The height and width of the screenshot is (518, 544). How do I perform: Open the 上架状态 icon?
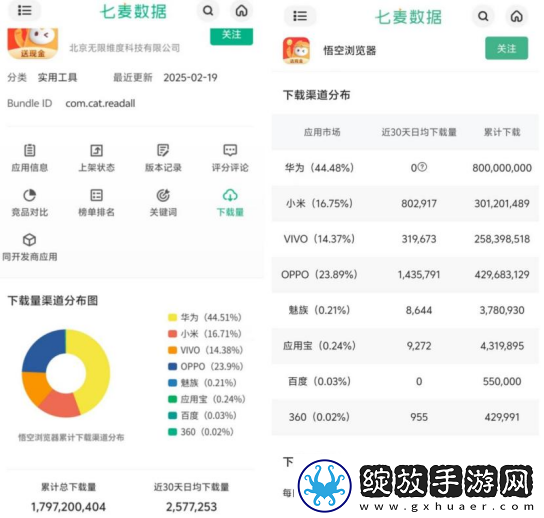point(96,151)
